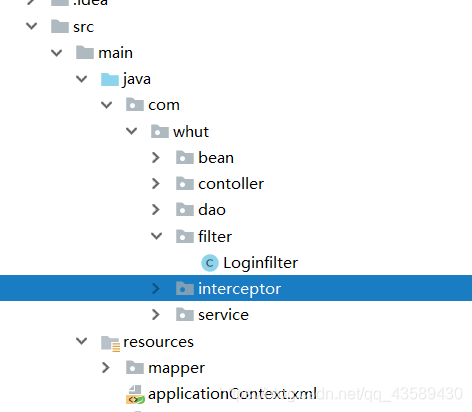Select the service package label
The image size is (472, 412).
tap(223, 315)
